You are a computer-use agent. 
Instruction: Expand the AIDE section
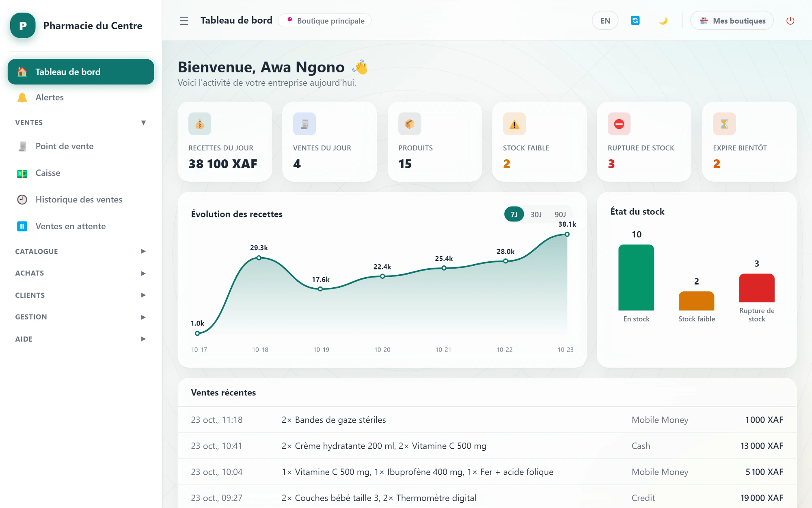(81, 339)
